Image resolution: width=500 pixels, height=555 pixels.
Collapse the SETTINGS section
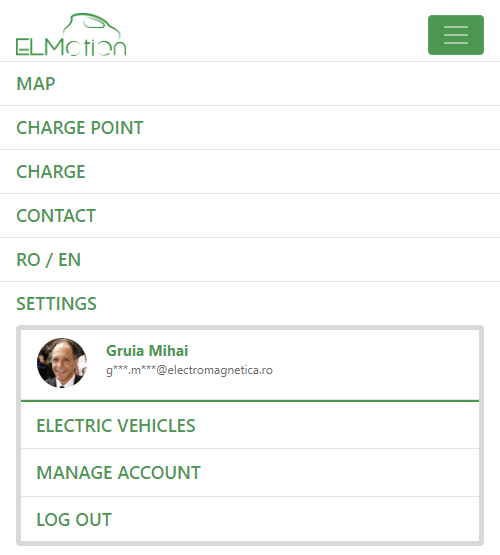(56, 304)
